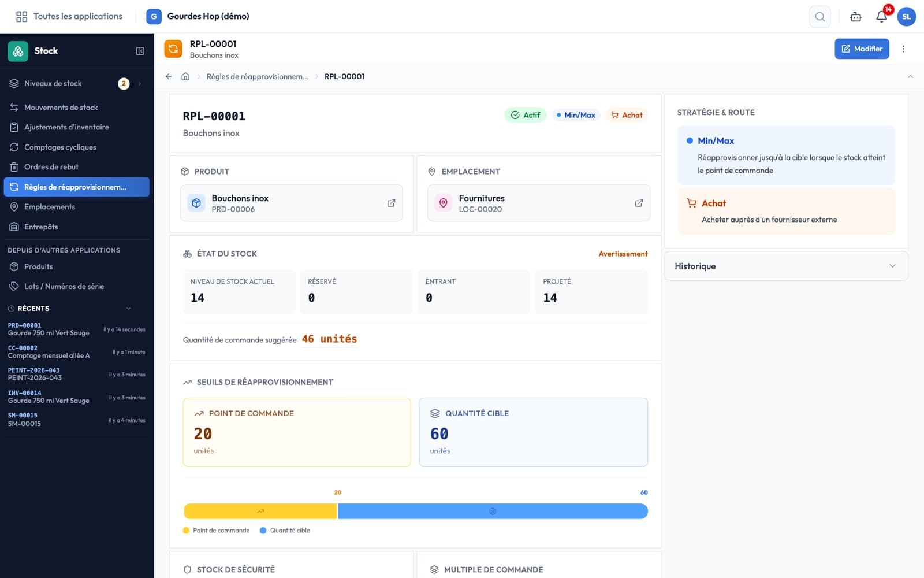Collapse the Stock sidebar panel icon
924x578 pixels.
tap(140, 51)
